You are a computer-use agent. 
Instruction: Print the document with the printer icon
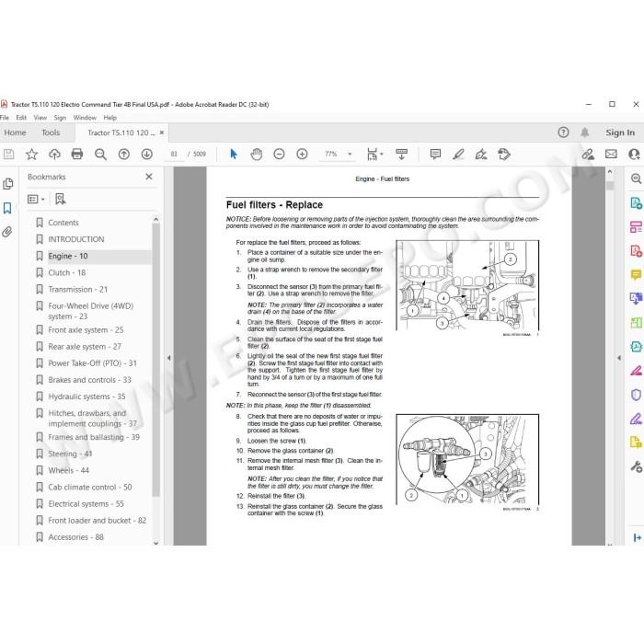(x=76, y=154)
